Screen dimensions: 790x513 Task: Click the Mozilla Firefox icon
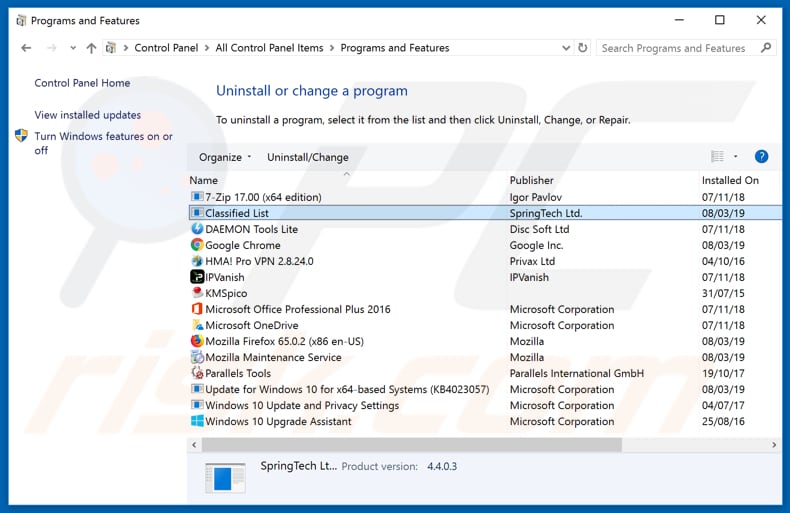(197, 341)
